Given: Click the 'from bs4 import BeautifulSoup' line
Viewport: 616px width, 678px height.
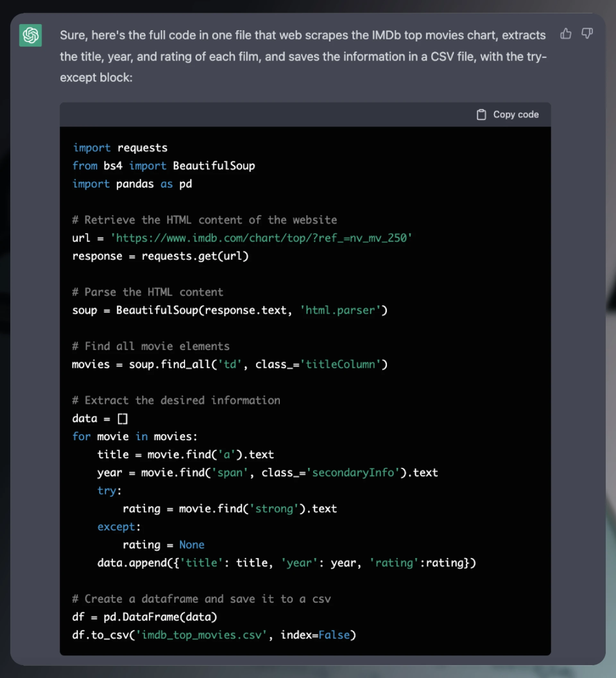Looking at the screenshot, I should [164, 166].
